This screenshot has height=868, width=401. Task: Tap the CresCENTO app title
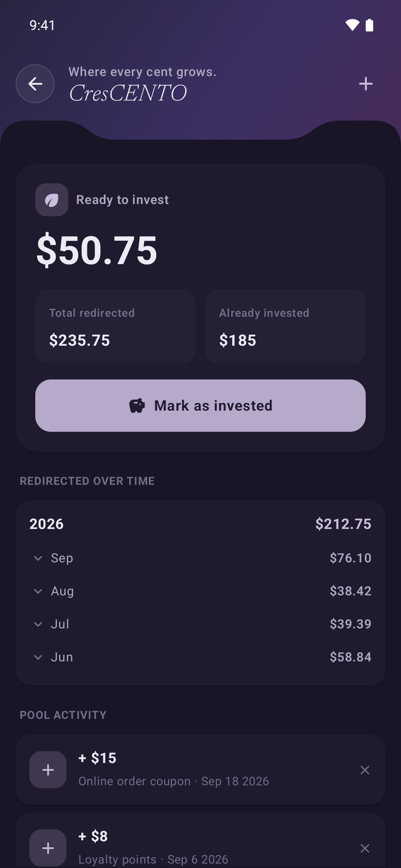128,93
